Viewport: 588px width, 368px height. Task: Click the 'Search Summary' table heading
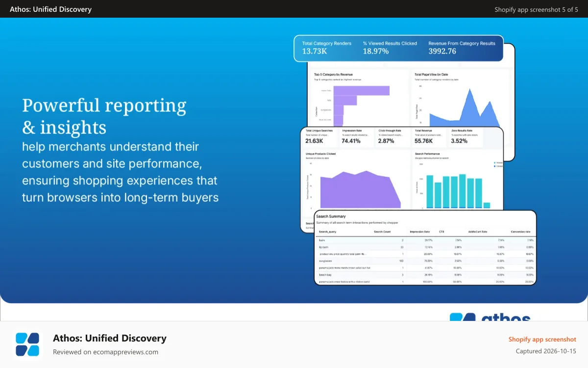point(331,216)
